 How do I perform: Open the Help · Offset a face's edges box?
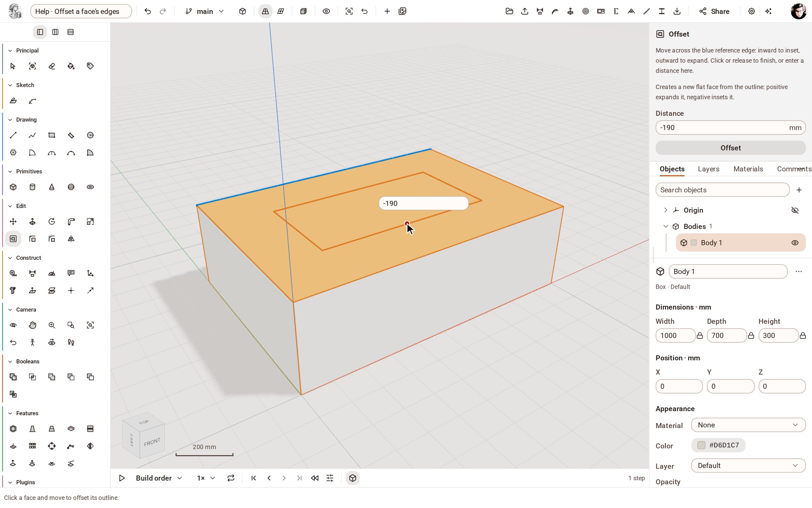coord(81,11)
